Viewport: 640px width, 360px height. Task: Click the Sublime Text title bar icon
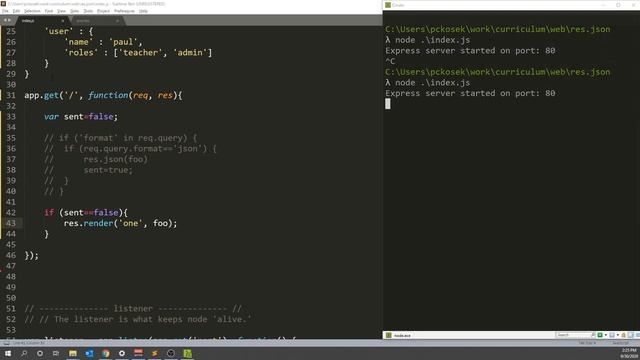pos(3,4)
